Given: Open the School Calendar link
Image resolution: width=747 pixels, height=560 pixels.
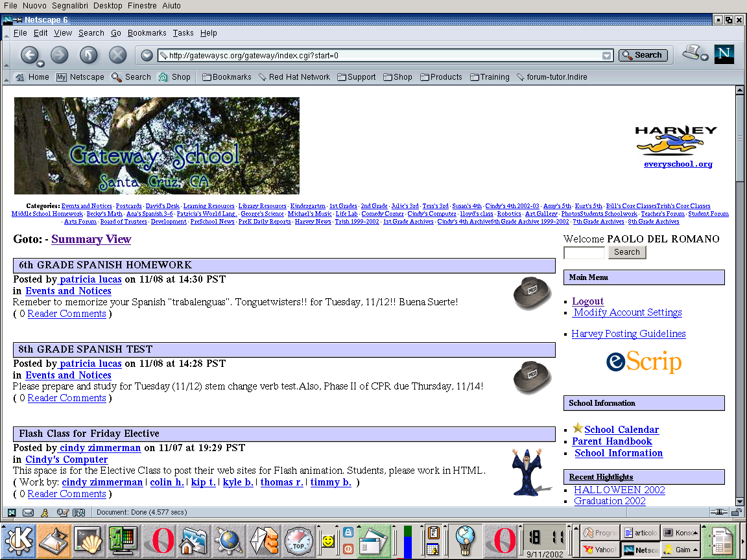Looking at the screenshot, I should pos(621,430).
